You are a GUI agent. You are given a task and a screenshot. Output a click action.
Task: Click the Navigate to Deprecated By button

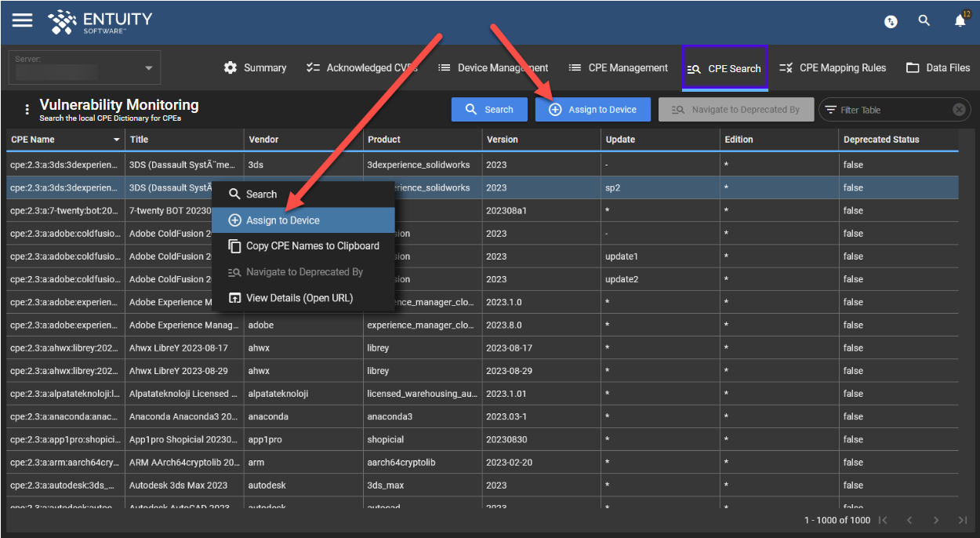click(x=735, y=110)
